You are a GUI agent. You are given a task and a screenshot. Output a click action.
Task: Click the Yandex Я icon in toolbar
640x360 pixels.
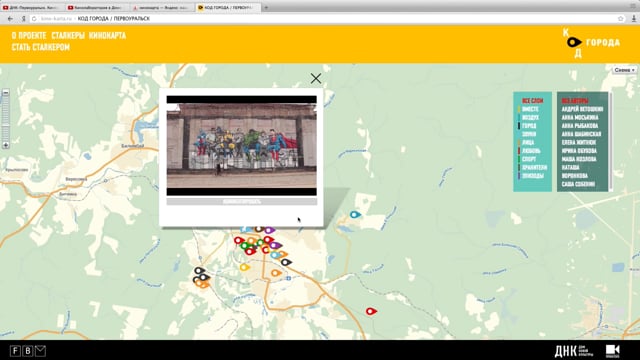tap(24, 19)
